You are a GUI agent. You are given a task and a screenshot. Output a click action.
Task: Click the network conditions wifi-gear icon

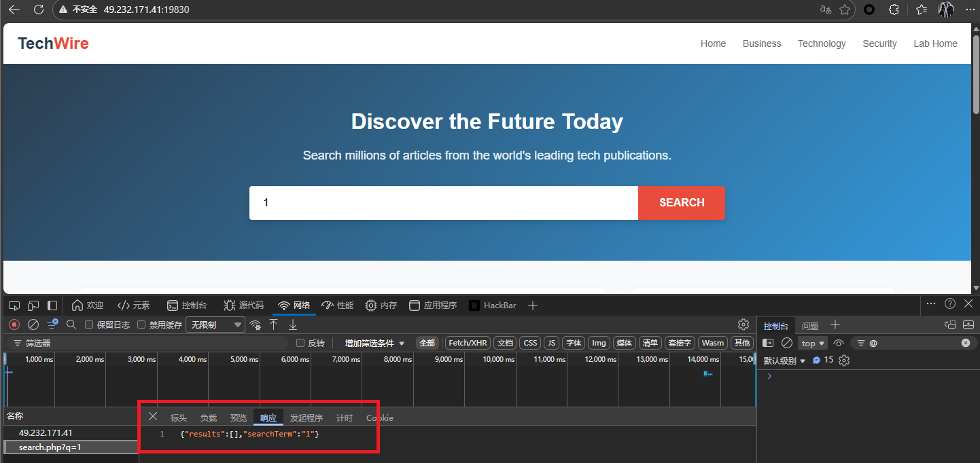(256, 325)
